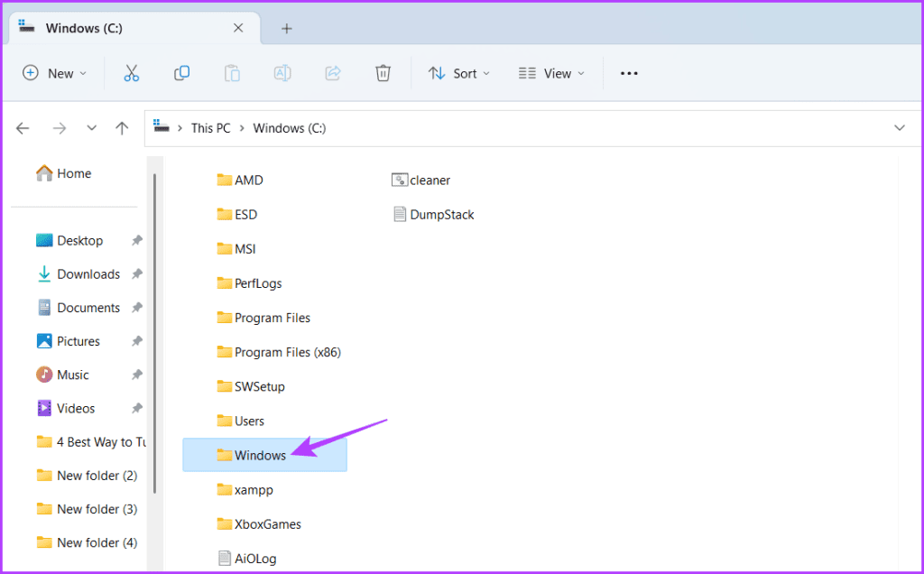Go back with the left arrow
The image size is (924, 574).
point(23,128)
